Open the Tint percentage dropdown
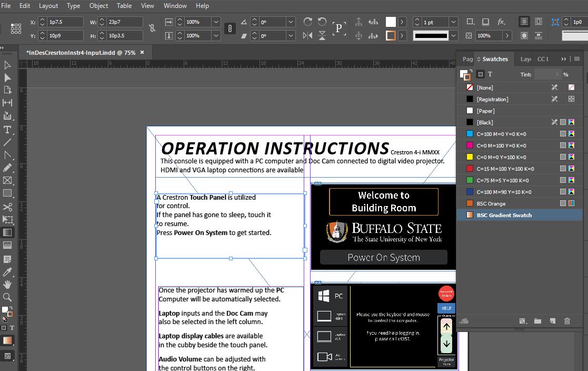588x371 pixels. pos(557,74)
